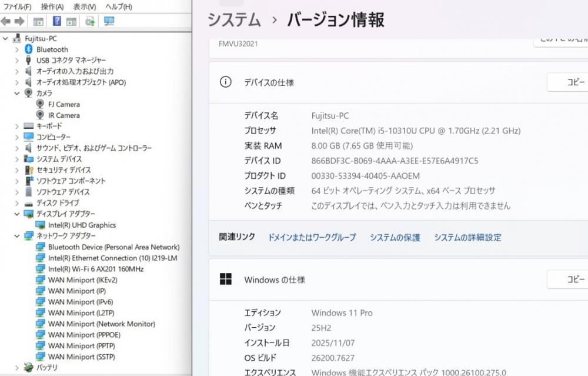Click the blue Help question mark toolbar icon
The width and height of the screenshot is (588, 376).
pos(56,22)
